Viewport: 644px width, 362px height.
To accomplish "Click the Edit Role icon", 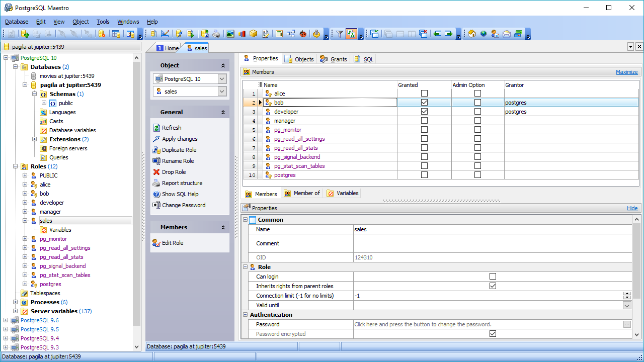I will [x=156, y=243].
